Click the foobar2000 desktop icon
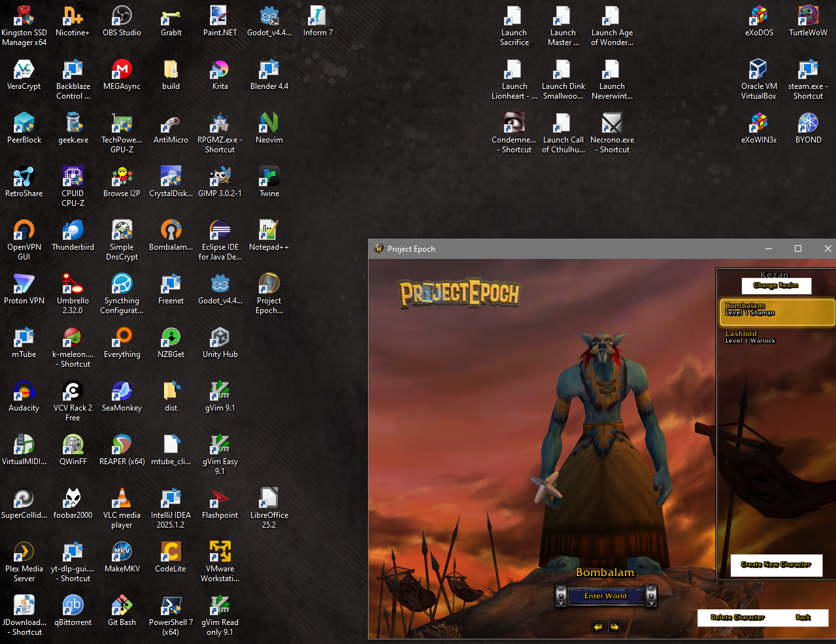Image resolution: width=836 pixels, height=644 pixels. point(73,504)
